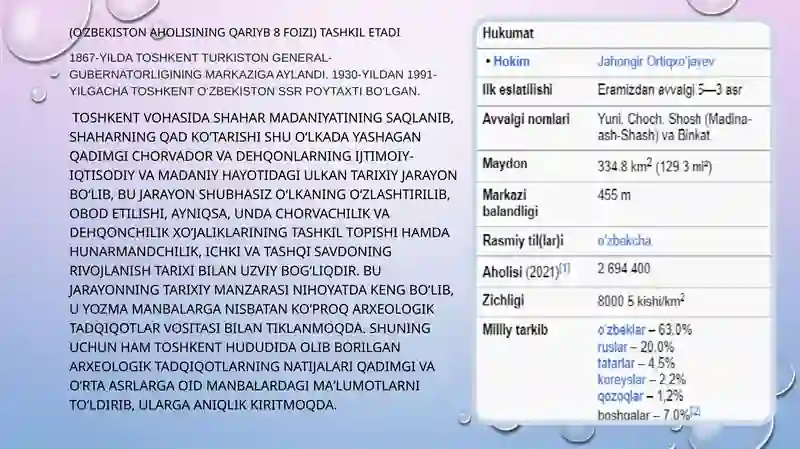Screen dimensions: 800x449
Task: Select the population value 2 694 400
Action: point(623,269)
